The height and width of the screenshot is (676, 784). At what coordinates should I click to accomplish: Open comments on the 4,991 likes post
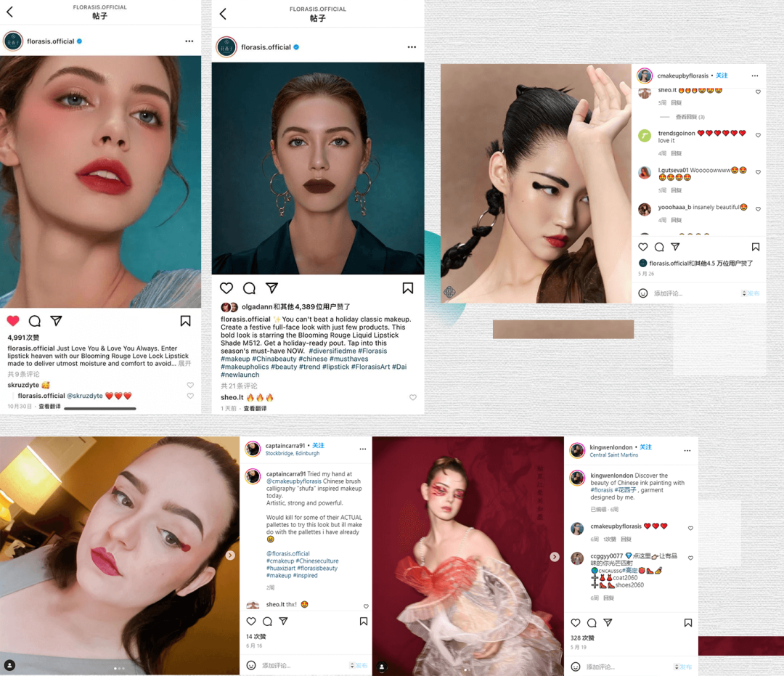pyautogui.click(x=35, y=321)
